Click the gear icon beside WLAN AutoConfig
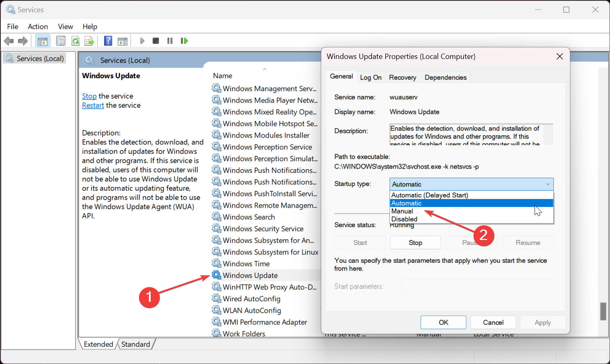This screenshot has height=364, width=610. 216,310
